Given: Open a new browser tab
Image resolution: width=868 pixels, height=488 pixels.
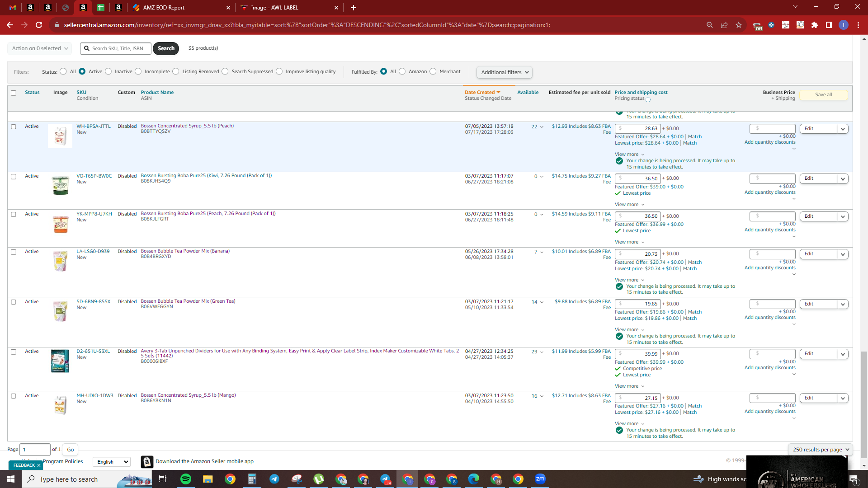Looking at the screenshot, I should pyautogui.click(x=354, y=8).
